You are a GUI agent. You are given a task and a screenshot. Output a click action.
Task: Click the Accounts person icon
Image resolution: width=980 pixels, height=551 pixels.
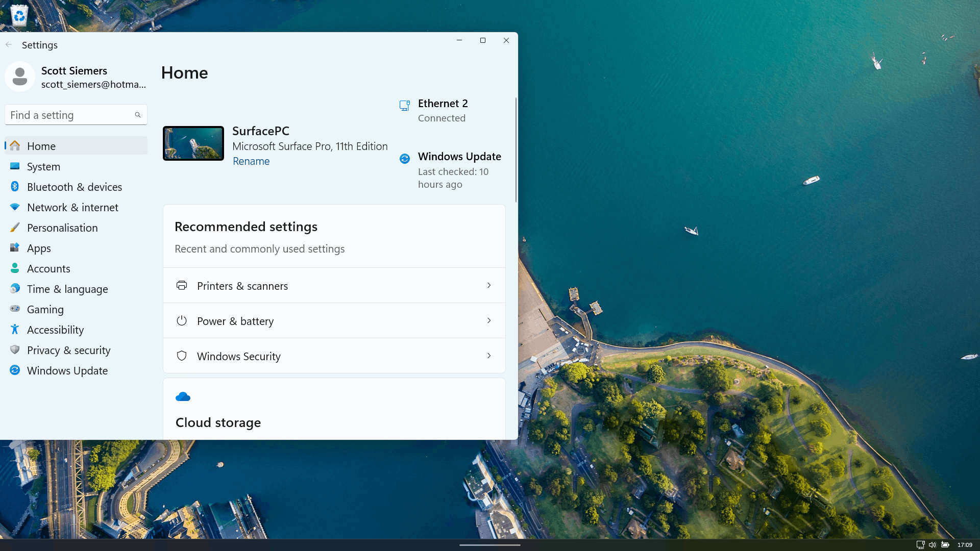coord(15,268)
